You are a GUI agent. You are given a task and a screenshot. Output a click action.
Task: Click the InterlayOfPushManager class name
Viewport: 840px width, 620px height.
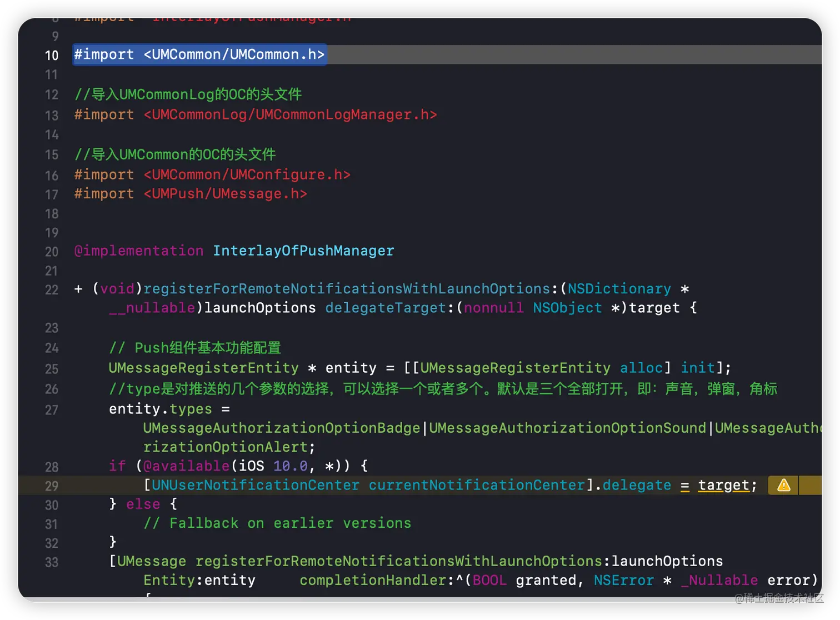[x=303, y=251]
